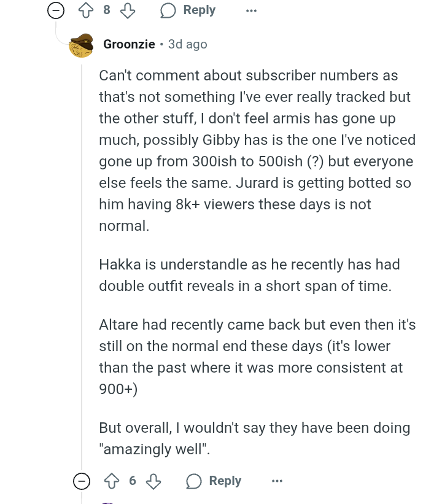Downvote Groonzie's comment with 6 points
Viewport: 442px width, 504px height.
(153, 481)
